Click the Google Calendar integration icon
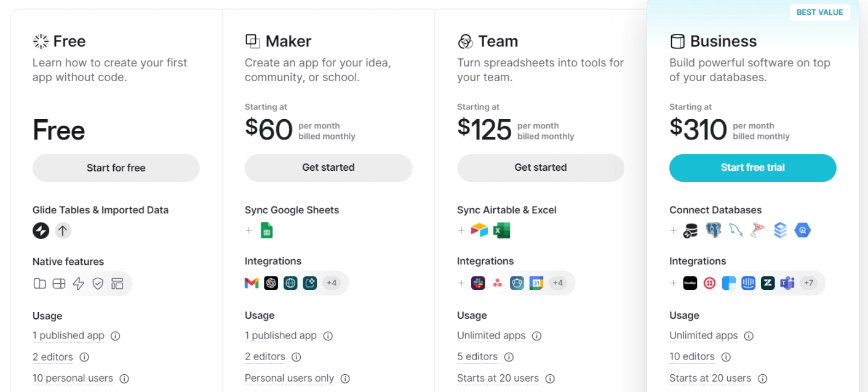This screenshot has height=392, width=868. coord(536,283)
